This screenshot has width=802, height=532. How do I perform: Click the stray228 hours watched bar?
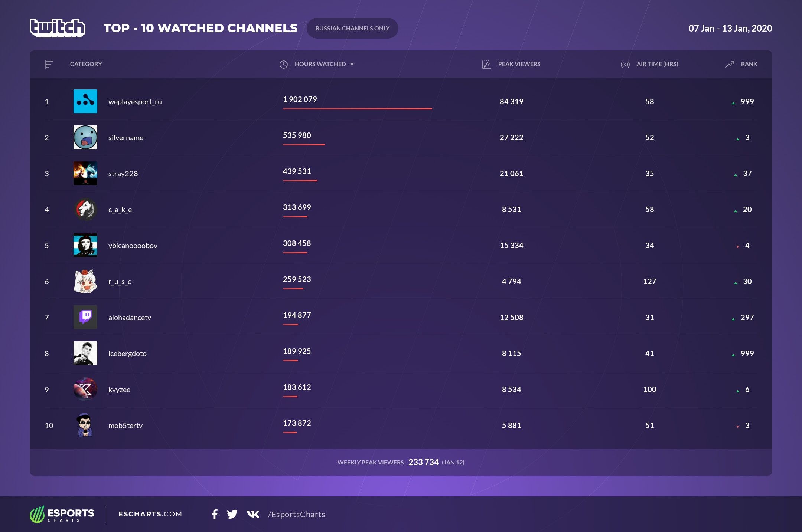click(x=300, y=181)
